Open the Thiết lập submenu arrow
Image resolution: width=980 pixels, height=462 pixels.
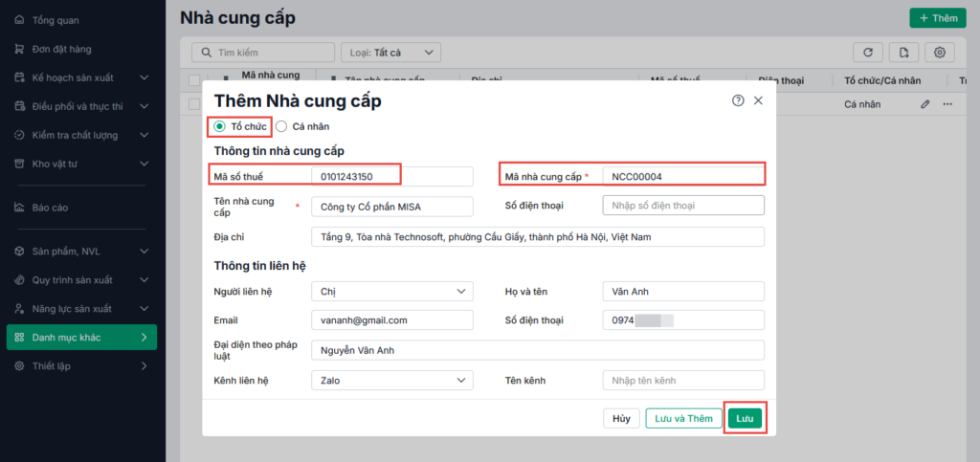coord(145,366)
